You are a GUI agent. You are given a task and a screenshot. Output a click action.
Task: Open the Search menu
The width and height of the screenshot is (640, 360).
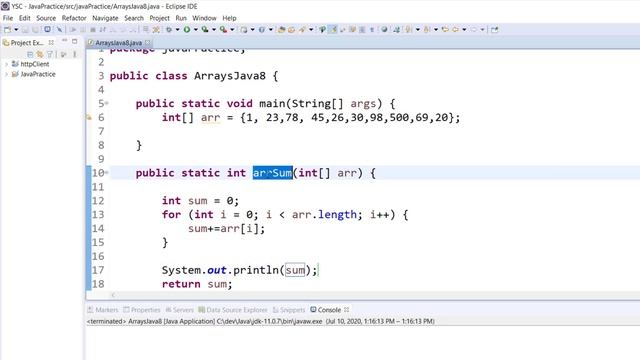coord(134,18)
